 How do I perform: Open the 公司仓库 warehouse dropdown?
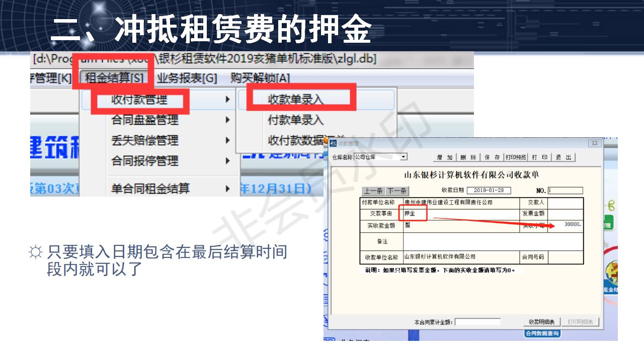pos(404,156)
